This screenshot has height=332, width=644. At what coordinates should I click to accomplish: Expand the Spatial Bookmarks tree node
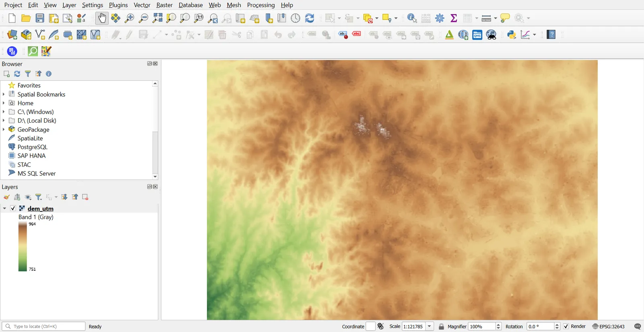click(4, 94)
